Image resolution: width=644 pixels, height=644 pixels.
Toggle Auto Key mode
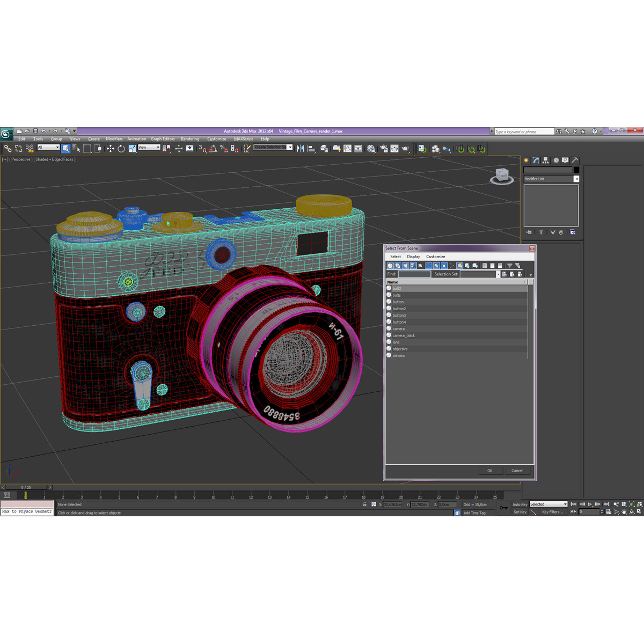[x=519, y=504]
